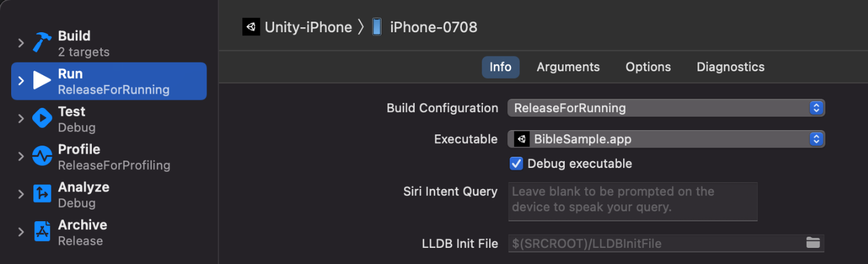Browse for LLDB Init File folder icon

point(813,243)
